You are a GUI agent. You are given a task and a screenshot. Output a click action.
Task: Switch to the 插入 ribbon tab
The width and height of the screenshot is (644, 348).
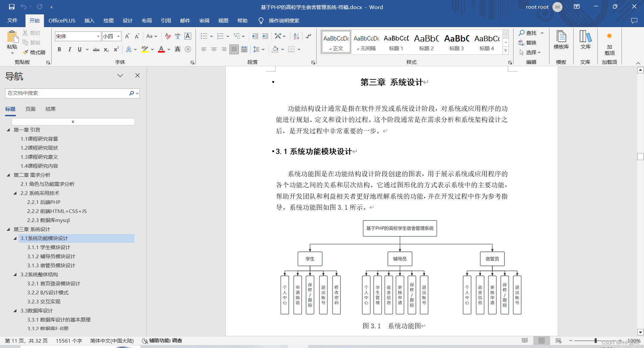(89, 20)
